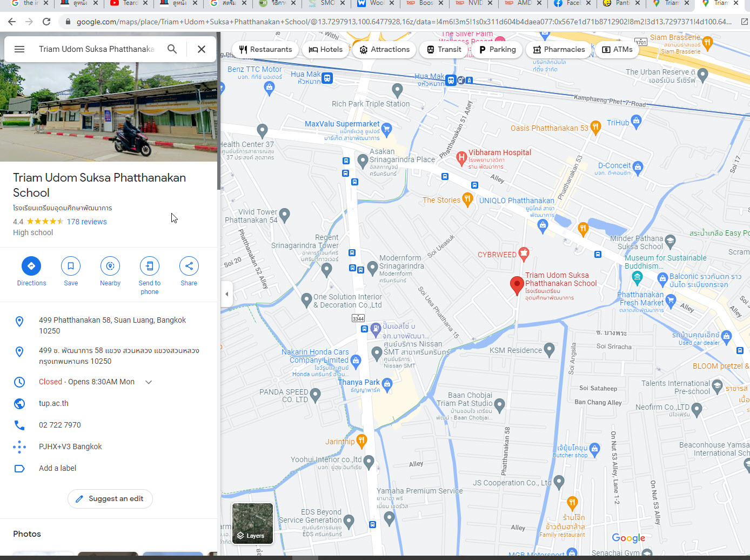Click the search magnifier icon

click(x=172, y=49)
